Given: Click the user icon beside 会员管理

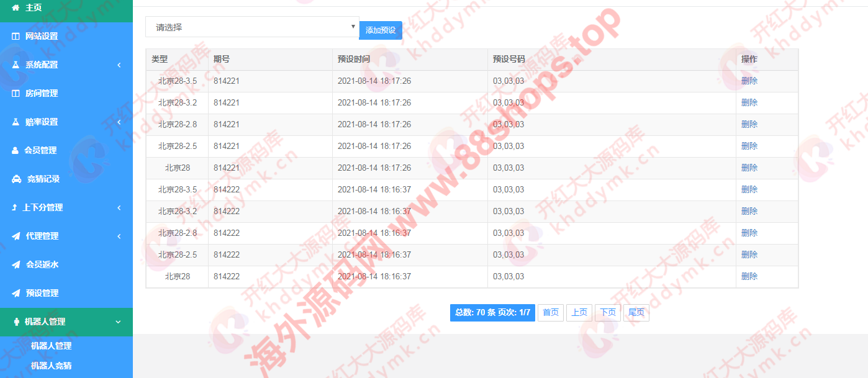Looking at the screenshot, I should click(x=16, y=150).
